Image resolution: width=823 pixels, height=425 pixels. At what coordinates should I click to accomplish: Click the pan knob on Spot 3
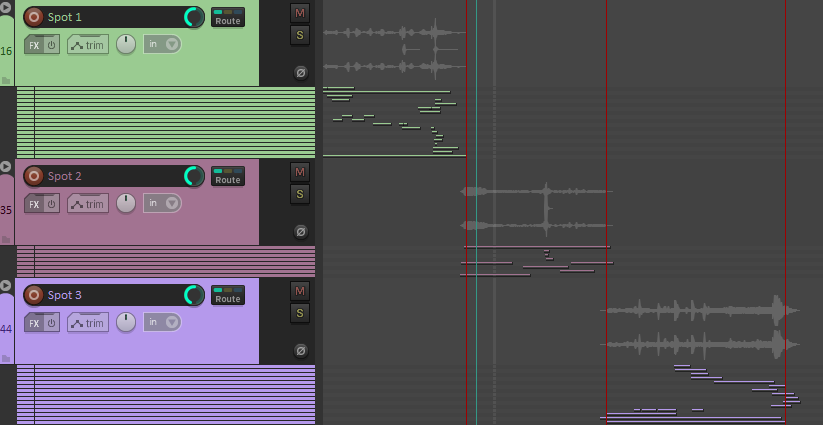(125, 323)
